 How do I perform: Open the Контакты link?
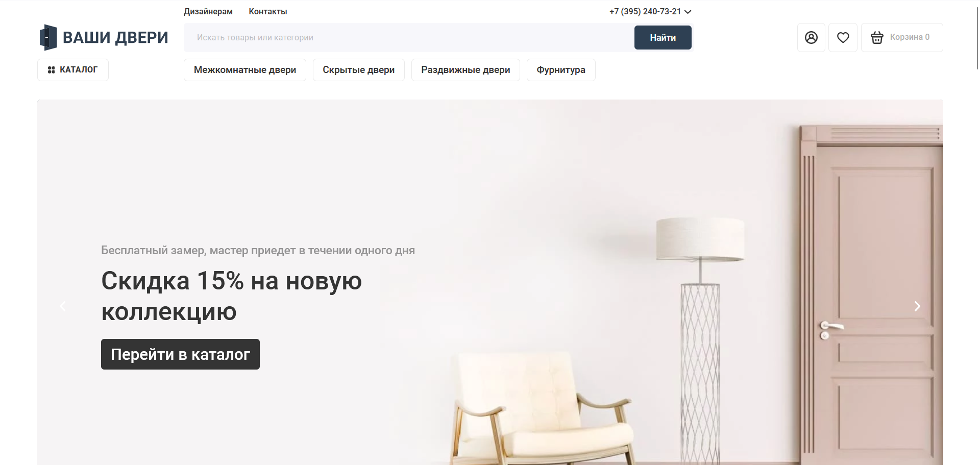[x=268, y=11]
